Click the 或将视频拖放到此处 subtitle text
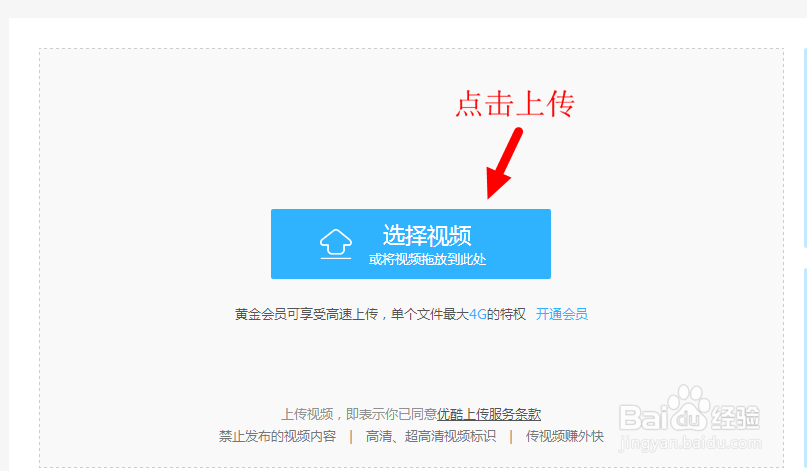Viewport: 807px width, 471px height. point(427,259)
